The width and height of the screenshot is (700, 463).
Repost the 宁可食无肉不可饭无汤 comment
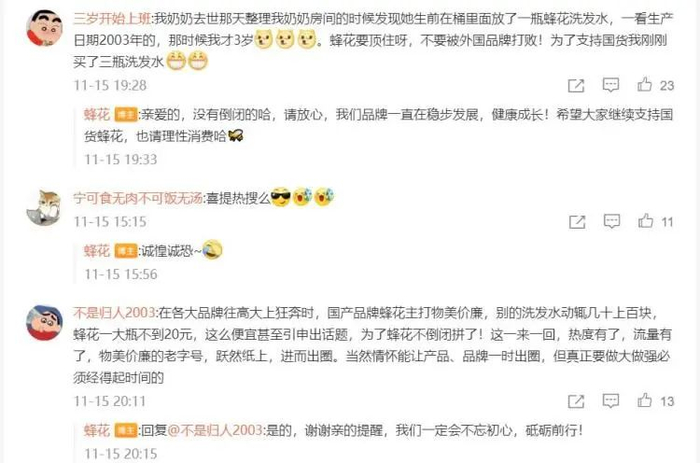coord(577,221)
